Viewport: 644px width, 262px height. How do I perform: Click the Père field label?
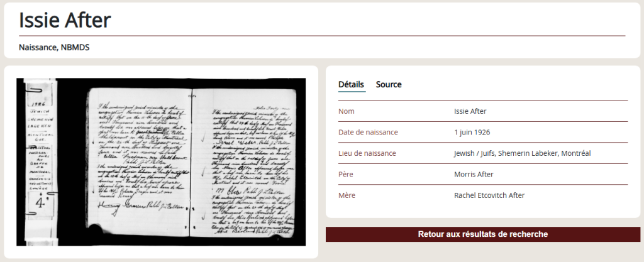(x=346, y=174)
